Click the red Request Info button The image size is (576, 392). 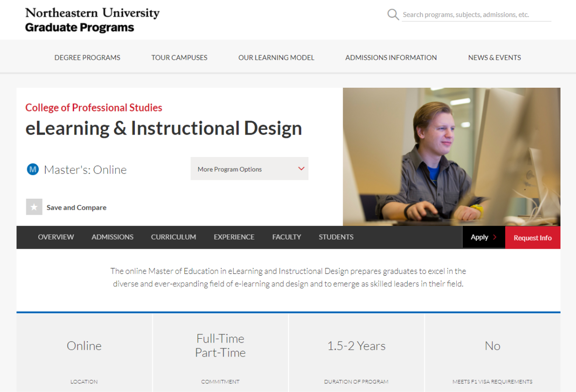click(x=533, y=237)
